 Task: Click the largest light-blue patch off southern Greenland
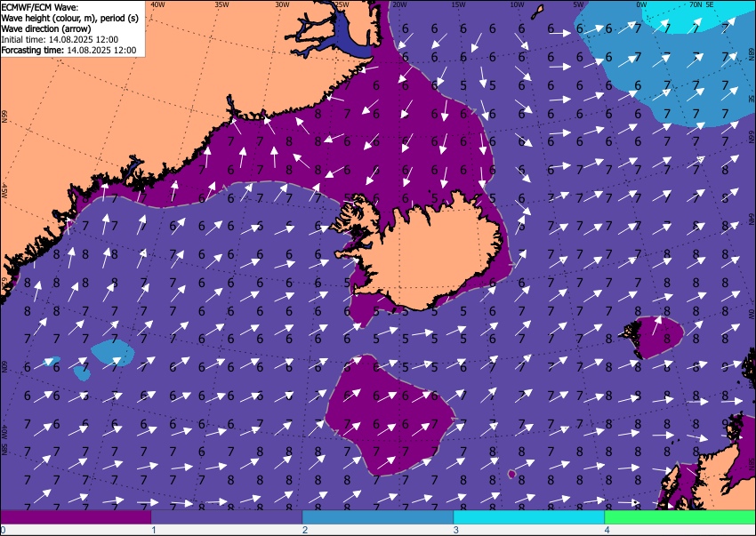(x=113, y=352)
